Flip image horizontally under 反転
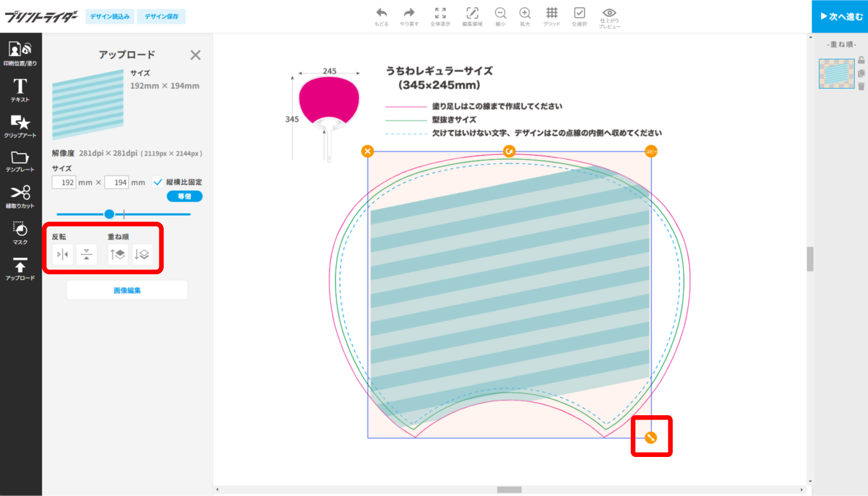Screen dimensions: 868x496 [x=62, y=254]
